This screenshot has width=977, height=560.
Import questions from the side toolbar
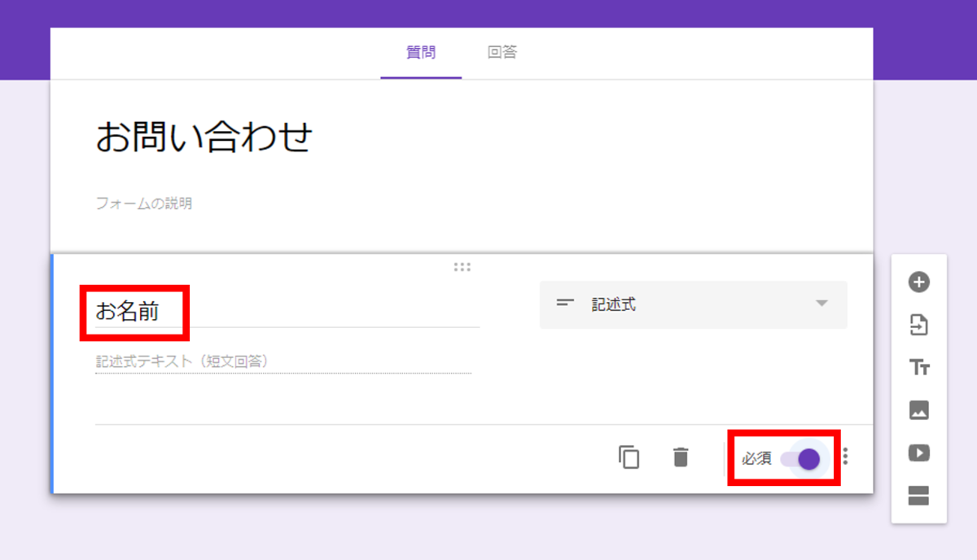tap(919, 326)
